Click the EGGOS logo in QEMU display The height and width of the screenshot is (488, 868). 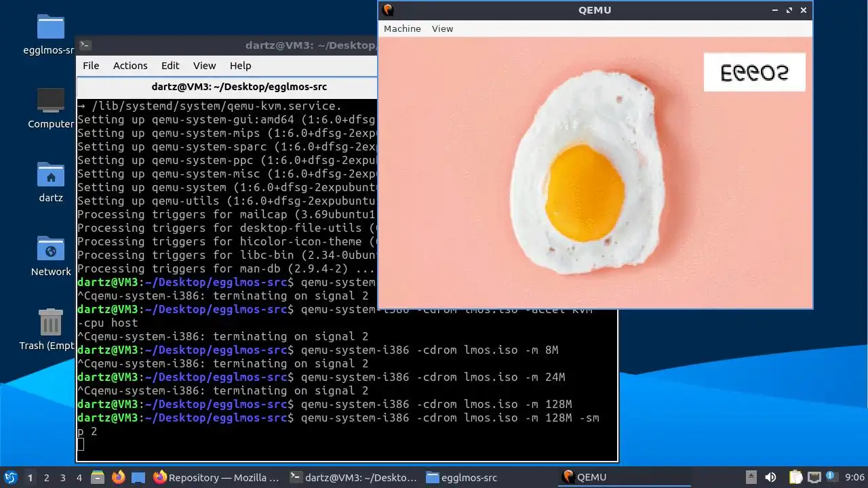click(754, 72)
